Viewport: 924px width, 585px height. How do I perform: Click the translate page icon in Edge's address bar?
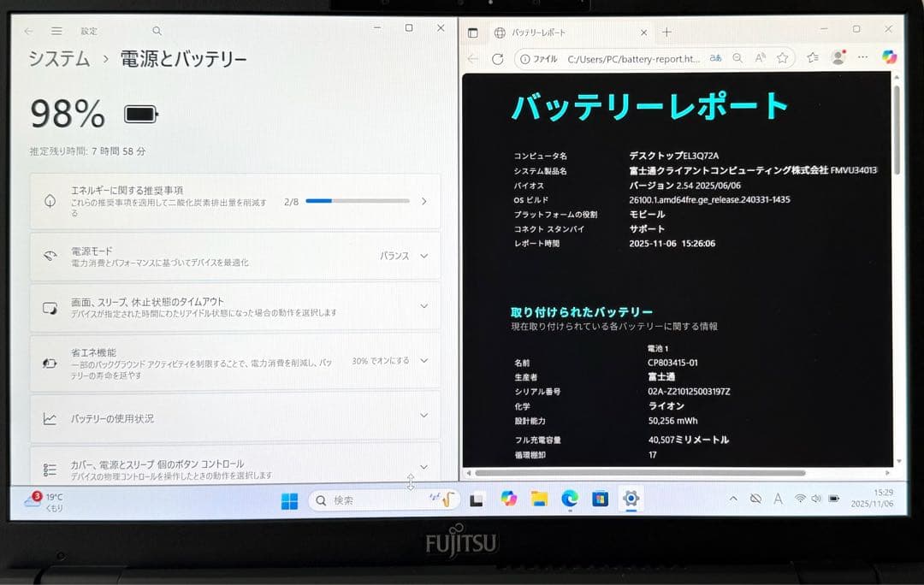tap(715, 57)
